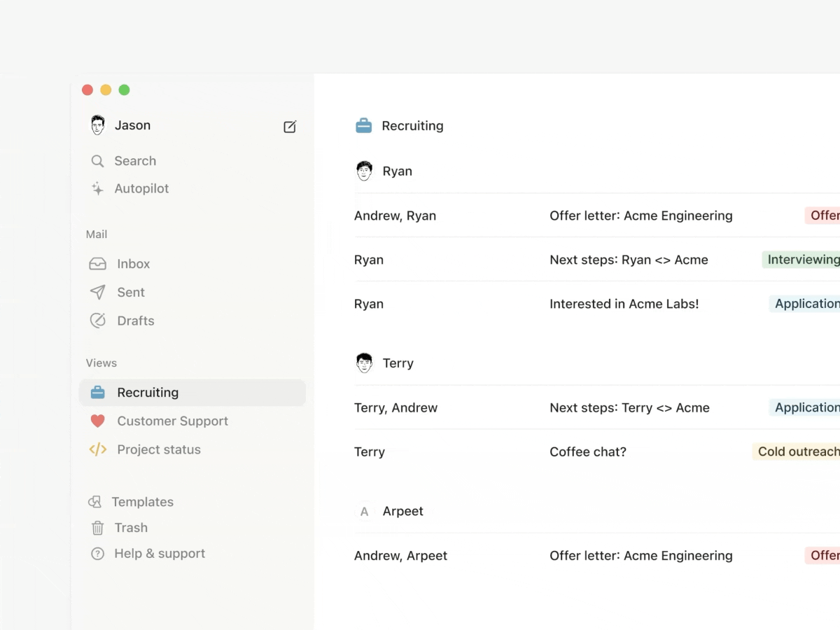The height and width of the screenshot is (630, 840).
Task: Select the Search magnifying glass icon
Action: coord(97,160)
